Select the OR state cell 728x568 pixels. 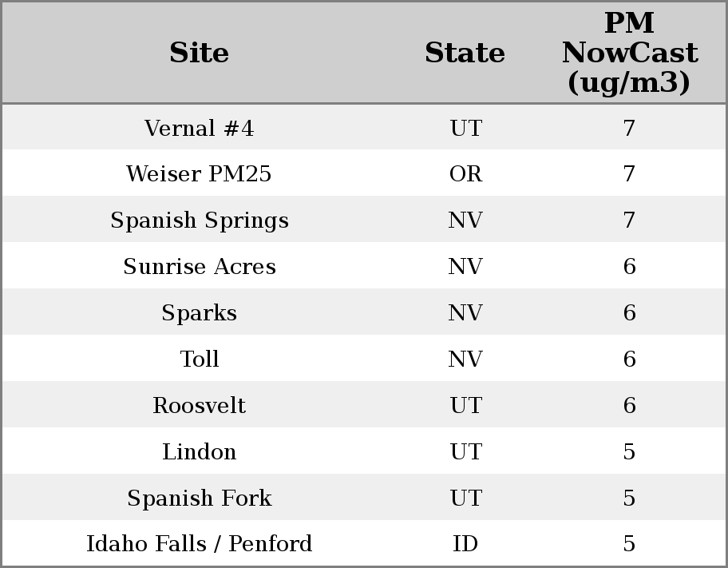(465, 174)
